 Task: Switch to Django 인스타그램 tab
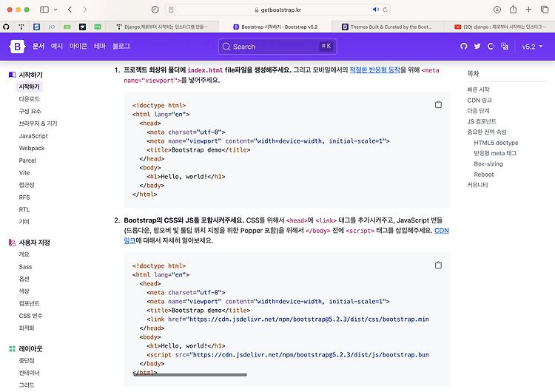pos(163,27)
